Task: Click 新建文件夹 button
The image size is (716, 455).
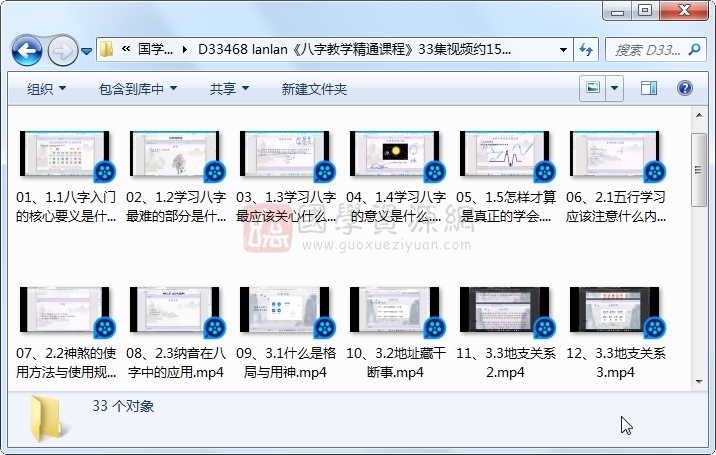Action: pos(314,89)
